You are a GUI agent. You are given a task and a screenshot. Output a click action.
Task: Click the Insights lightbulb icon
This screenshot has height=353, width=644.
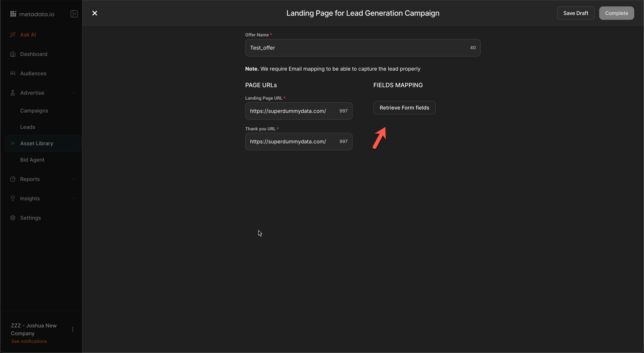[13, 198]
